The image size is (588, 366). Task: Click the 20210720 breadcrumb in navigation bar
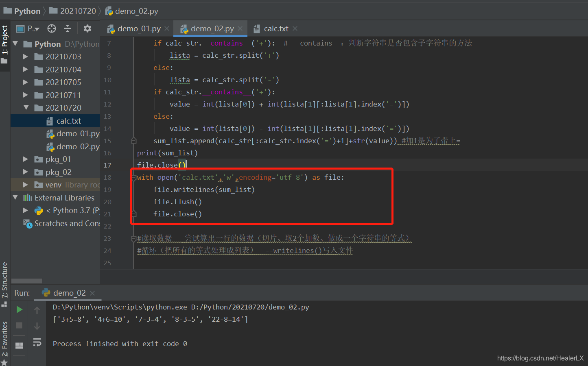pyautogui.click(x=73, y=11)
